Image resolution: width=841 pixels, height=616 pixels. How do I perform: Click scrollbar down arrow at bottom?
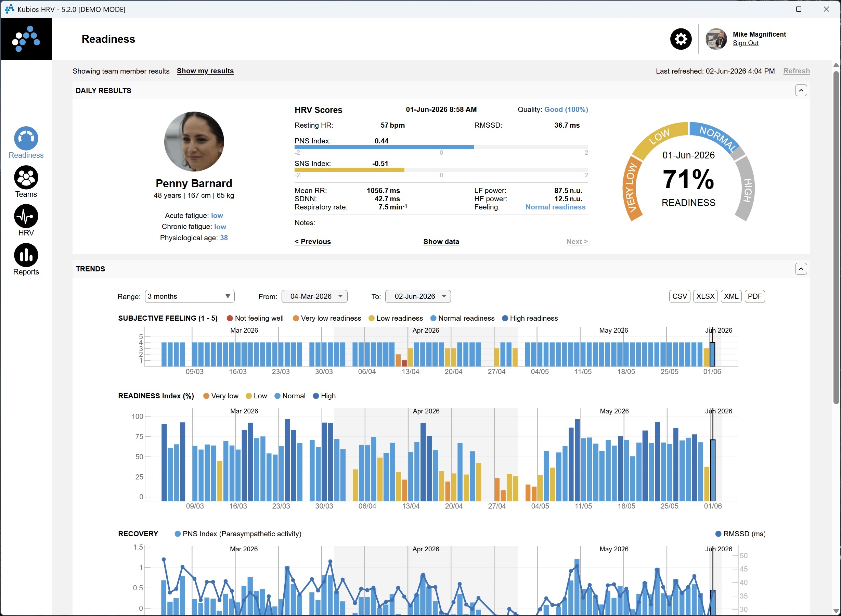pos(836,611)
